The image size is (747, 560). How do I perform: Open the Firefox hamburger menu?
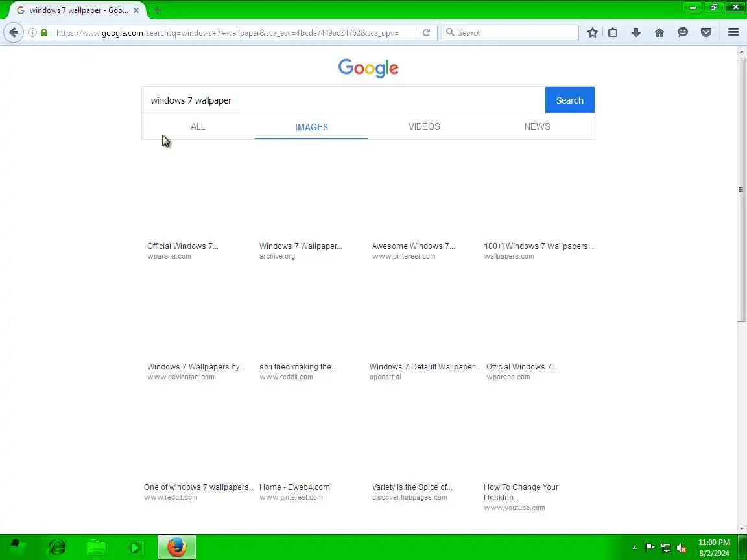733,32
